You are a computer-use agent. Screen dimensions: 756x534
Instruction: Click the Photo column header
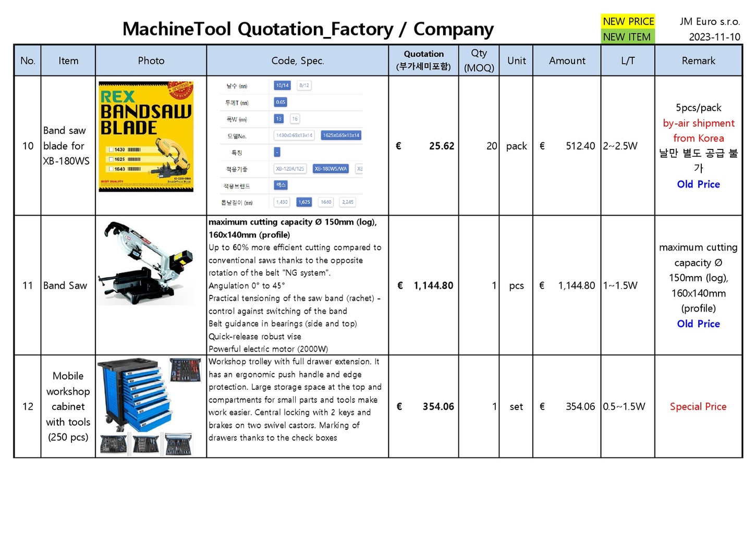coord(151,60)
